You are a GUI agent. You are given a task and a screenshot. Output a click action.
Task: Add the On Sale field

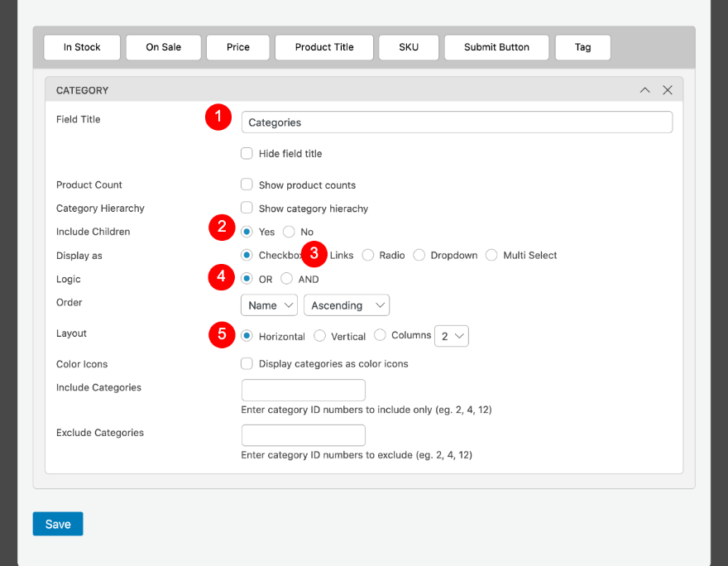tap(163, 47)
